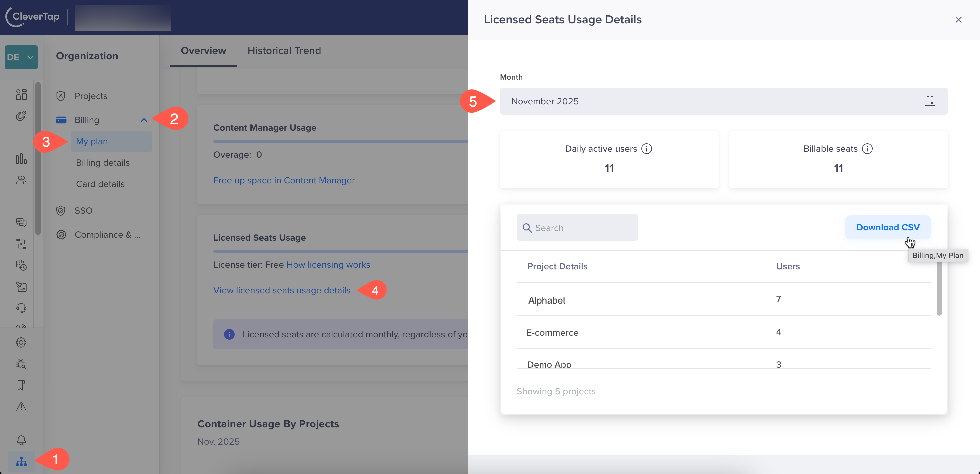The width and height of the screenshot is (980, 474).
Task: Open the Settings gear in the sidebar
Action: (21, 342)
